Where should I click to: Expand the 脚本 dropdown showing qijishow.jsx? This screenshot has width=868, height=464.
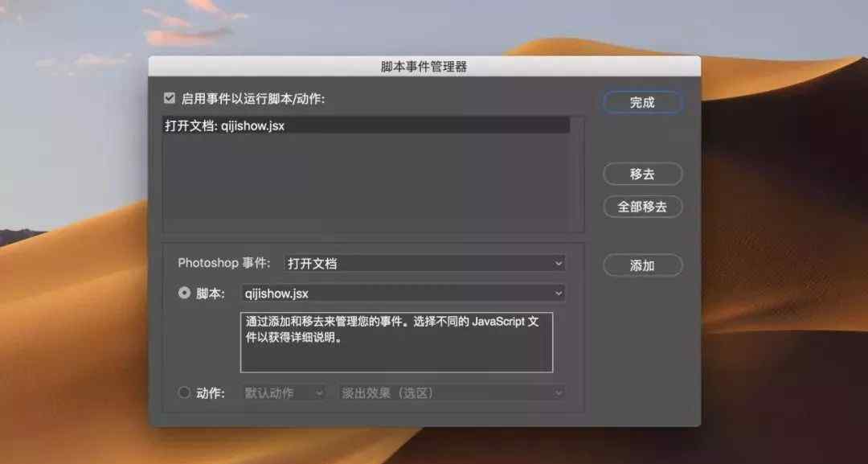tap(403, 293)
